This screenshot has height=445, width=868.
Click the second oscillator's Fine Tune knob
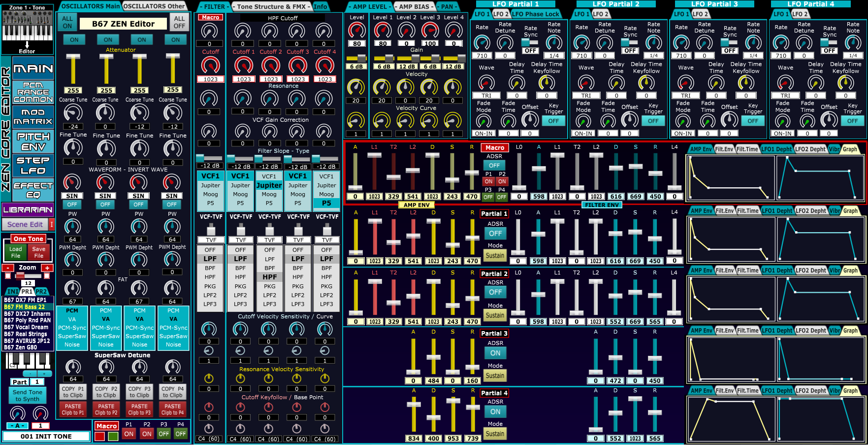coord(106,147)
